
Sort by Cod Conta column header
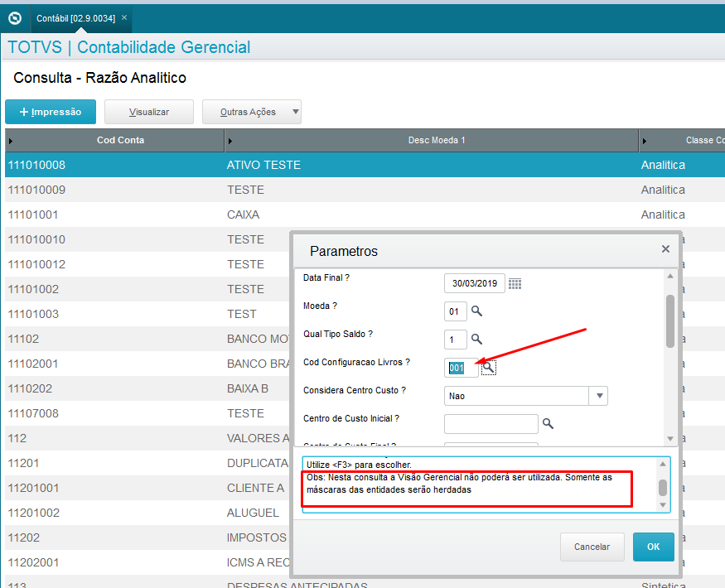point(120,140)
